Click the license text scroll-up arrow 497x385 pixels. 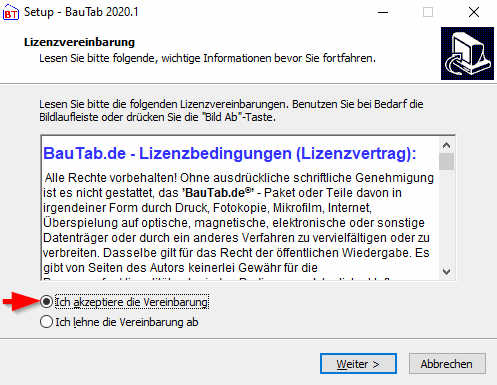tap(446, 145)
